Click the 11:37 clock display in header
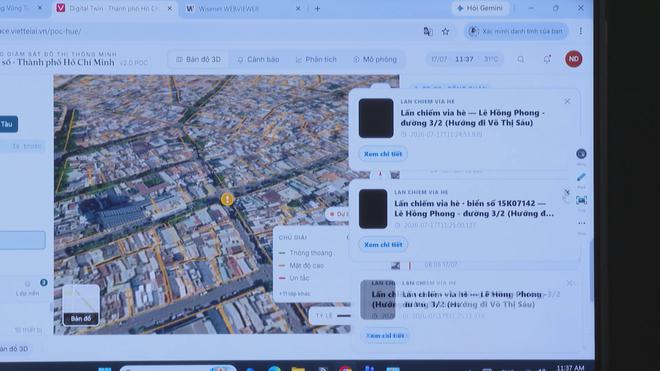Viewport: 660px width, 371px height. (464, 59)
